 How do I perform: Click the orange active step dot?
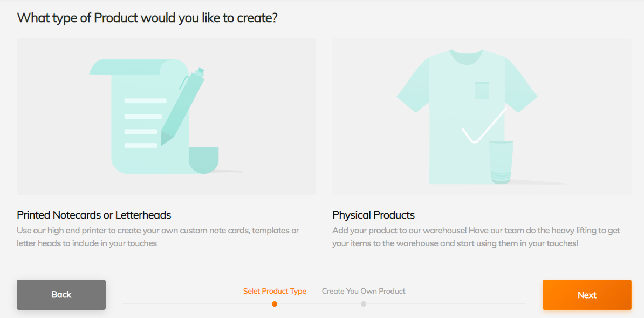[275, 304]
